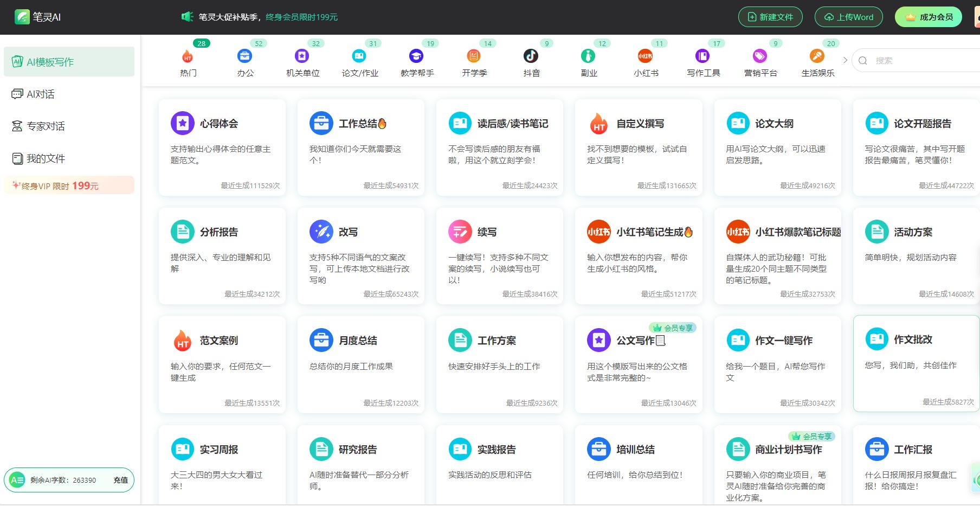Click the 工作总结 briefcase icon
980x506 pixels.
[x=321, y=123]
